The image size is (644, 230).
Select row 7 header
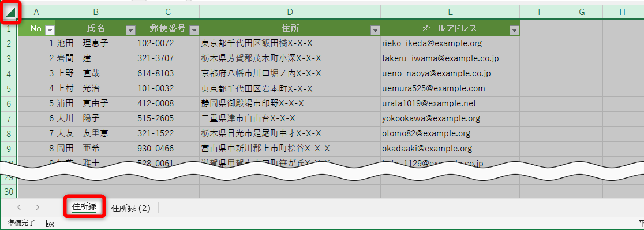pos(9,119)
